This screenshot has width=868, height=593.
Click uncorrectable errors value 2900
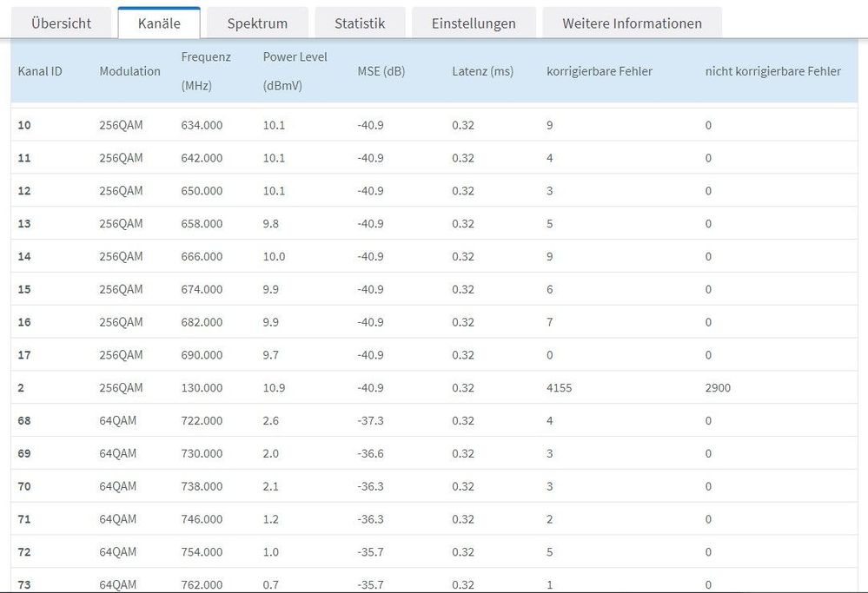718,388
